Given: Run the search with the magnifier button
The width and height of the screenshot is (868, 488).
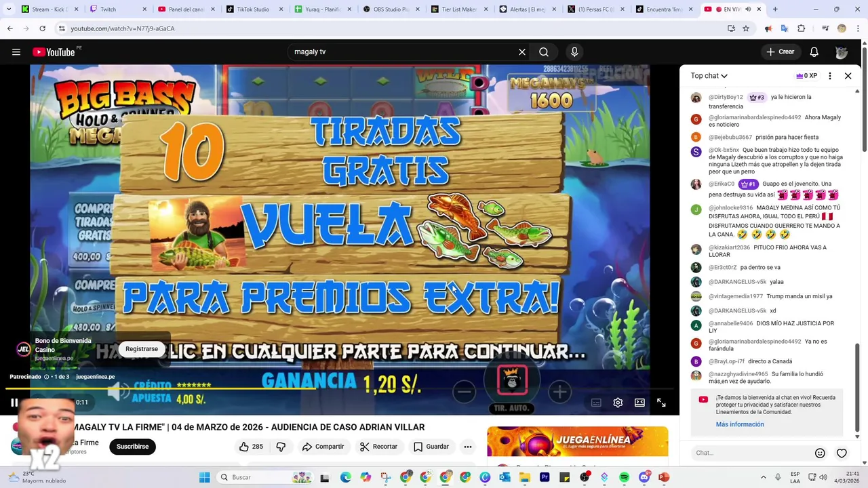Looking at the screenshot, I should 544,52.
